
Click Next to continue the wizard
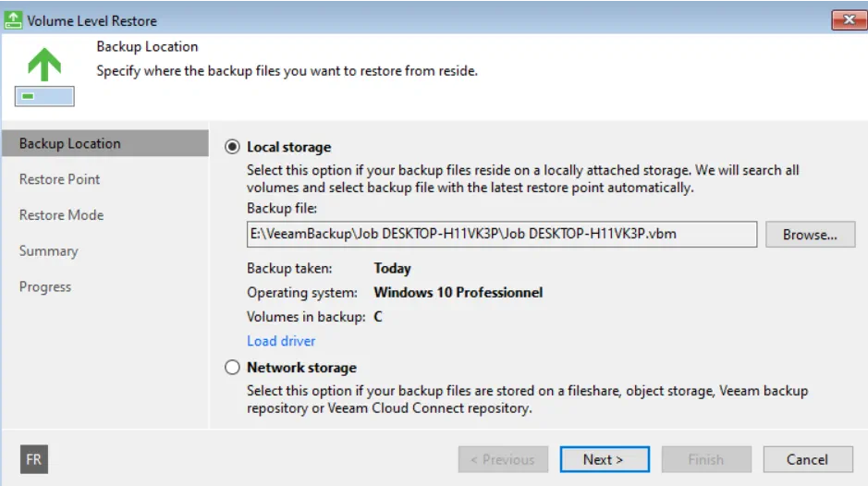pyautogui.click(x=605, y=459)
